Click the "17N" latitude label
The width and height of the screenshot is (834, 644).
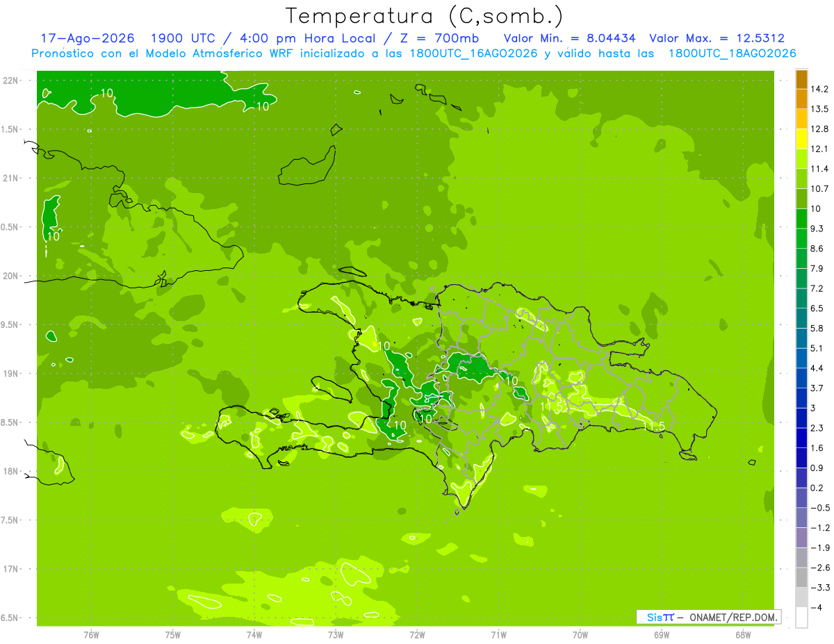click(10, 569)
